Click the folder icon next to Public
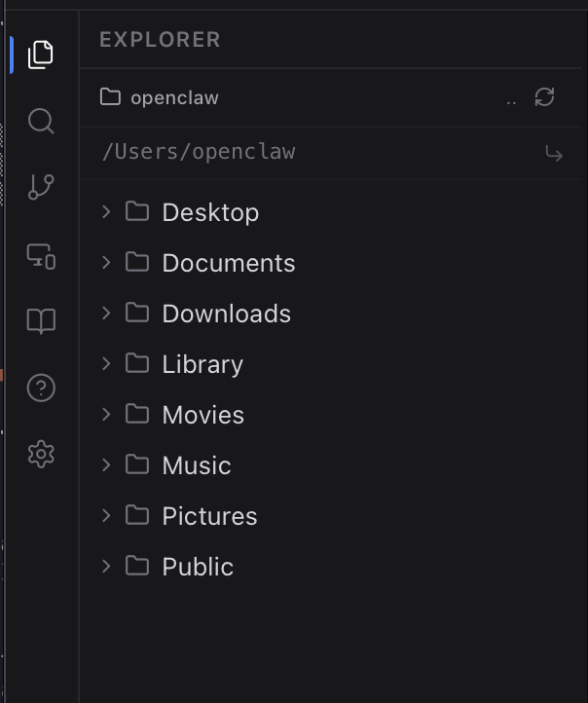The width and height of the screenshot is (588, 703). [137, 566]
